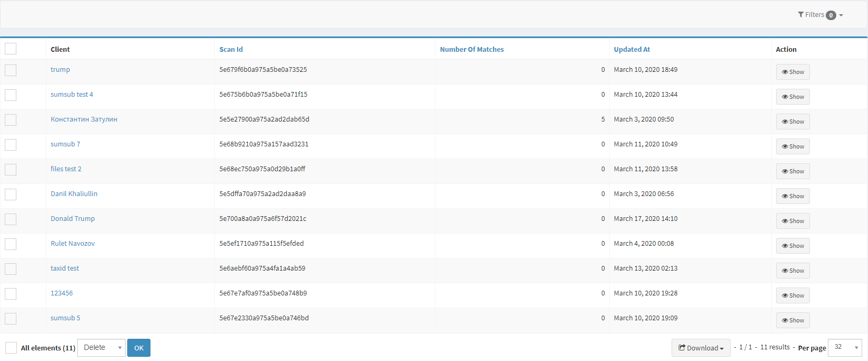Viewport: 868px width, 361px height.
Task: Open the Filters dropdown
Action: [820, 15]
